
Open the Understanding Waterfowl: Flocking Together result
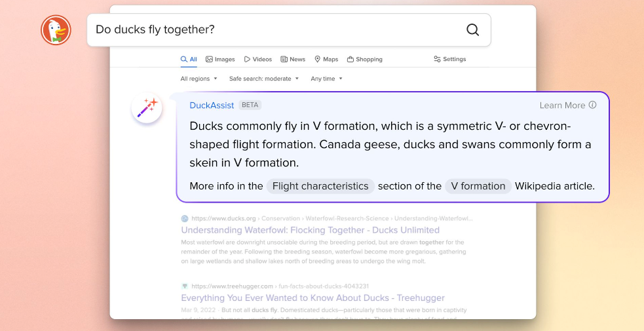pos(310,230)
